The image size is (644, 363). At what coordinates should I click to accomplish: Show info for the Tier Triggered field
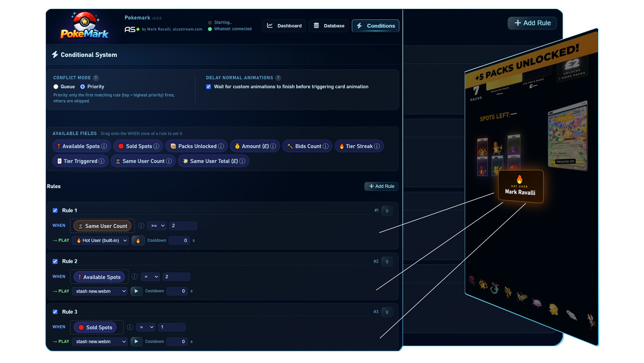tap(101, 161)
